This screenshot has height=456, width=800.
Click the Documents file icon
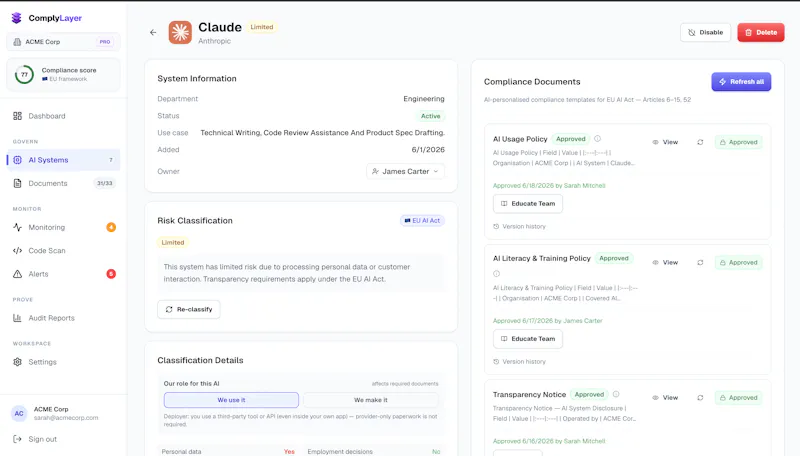tap(17, 183)
